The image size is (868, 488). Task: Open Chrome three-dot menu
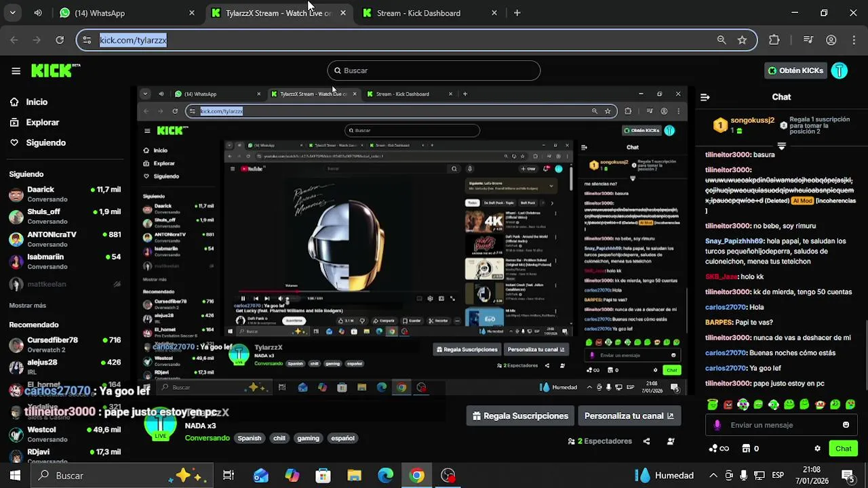pos(853,40)
